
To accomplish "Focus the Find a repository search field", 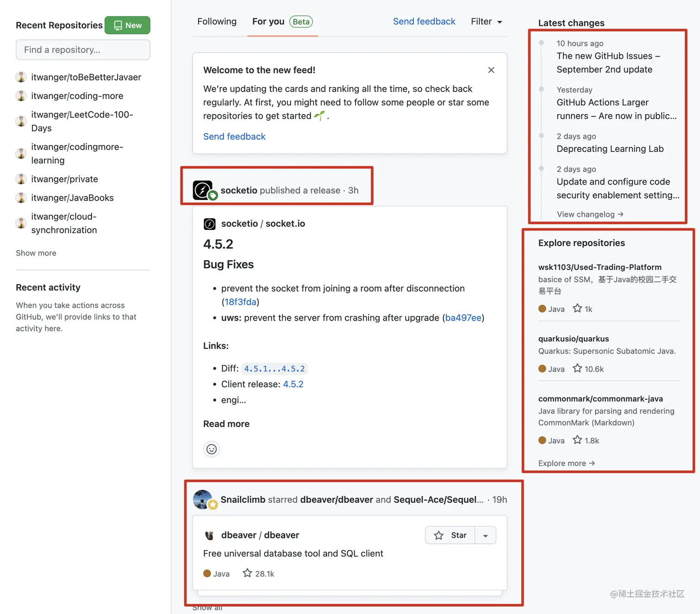I will [x=83, y=50].
